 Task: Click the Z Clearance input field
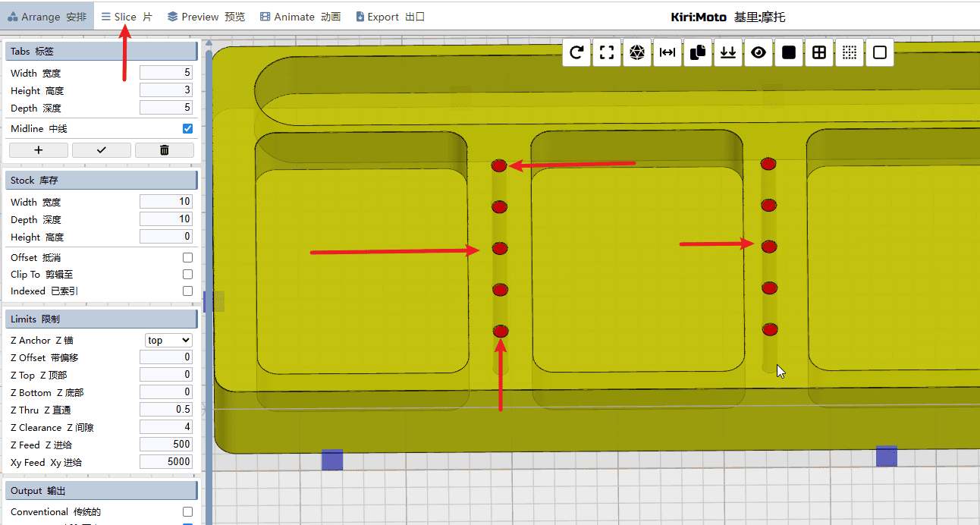tap(165, 427)
